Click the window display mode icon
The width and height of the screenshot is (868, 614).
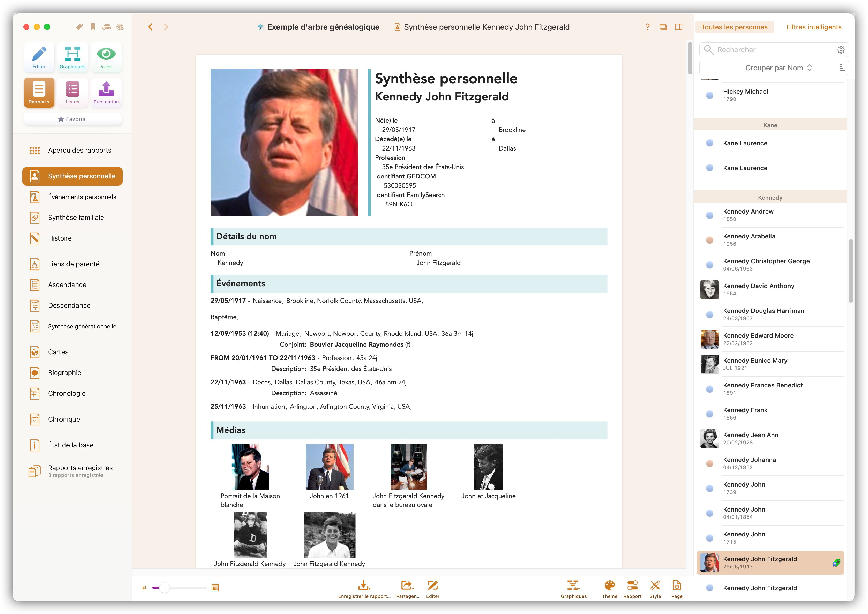(x=663, y=27)
